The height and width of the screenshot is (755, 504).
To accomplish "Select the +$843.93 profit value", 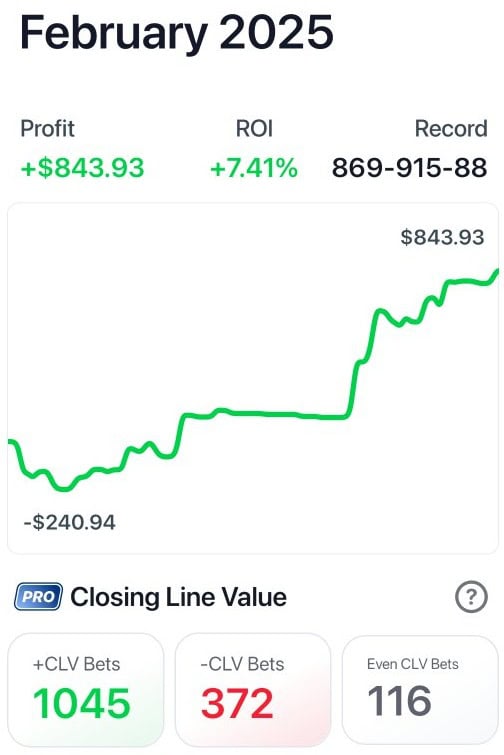I will coord(82,168).
